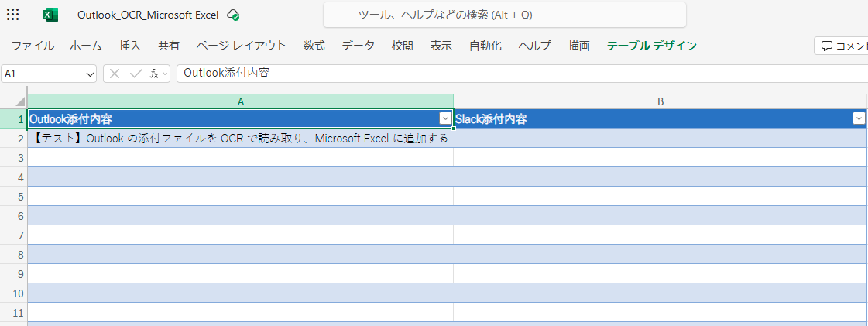Open the filter dropdown for Outlook添付内容
Screen dimensions: 868x326
444,118
